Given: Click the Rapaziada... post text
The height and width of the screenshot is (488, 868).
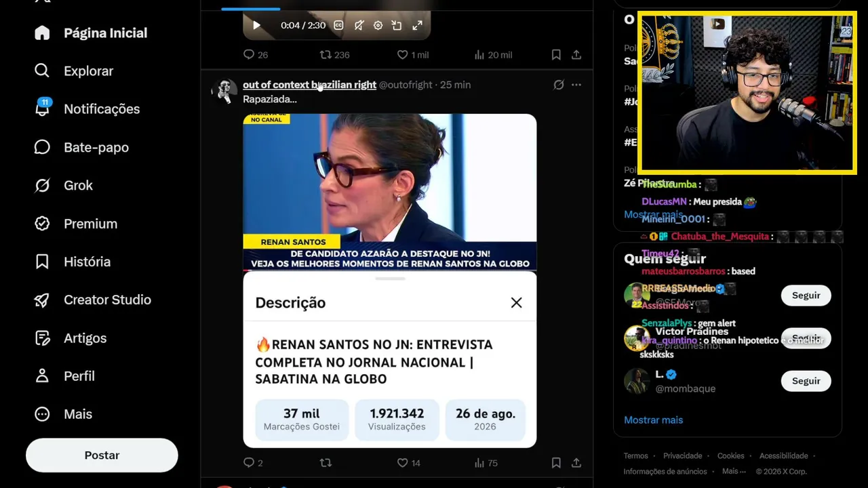Looking at the screenshot, I should (270, 99).
